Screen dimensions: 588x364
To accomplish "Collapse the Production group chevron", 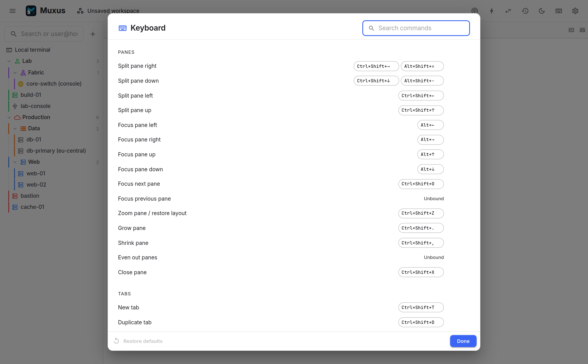I will (9, 117).
